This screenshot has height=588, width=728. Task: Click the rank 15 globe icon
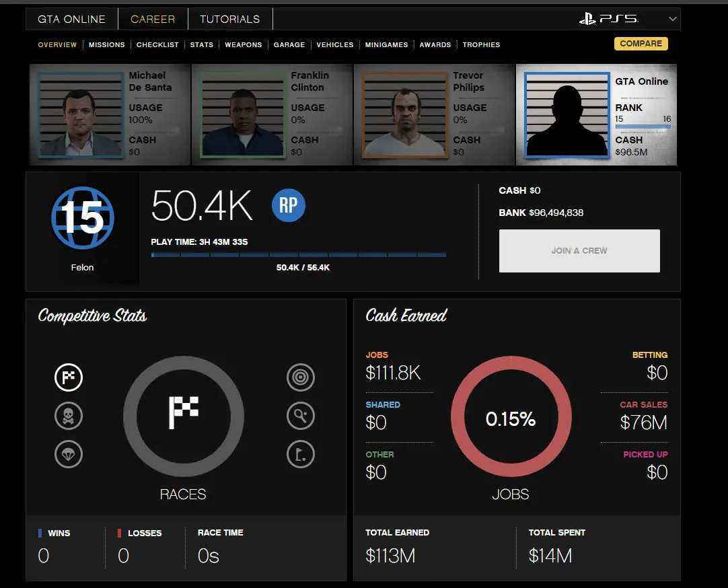[x=83, y=219]
